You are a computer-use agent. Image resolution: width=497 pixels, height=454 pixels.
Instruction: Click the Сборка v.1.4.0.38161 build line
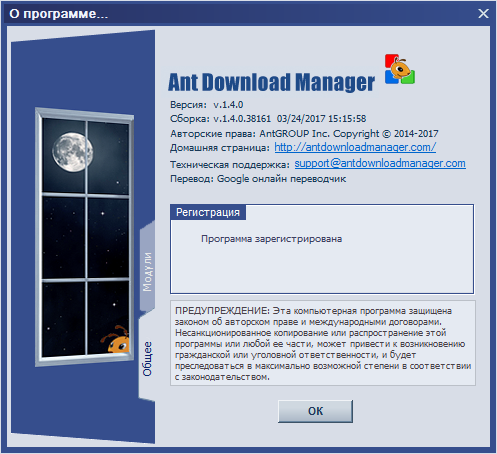268,119
